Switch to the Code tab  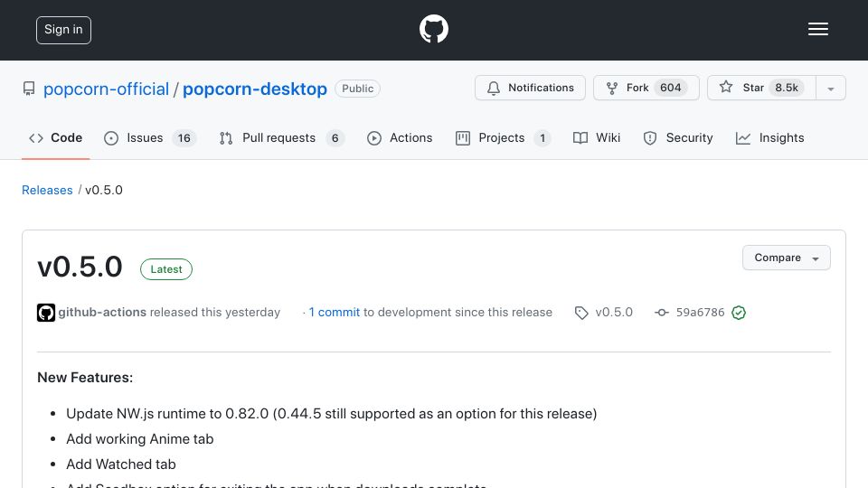click(55, 138)
